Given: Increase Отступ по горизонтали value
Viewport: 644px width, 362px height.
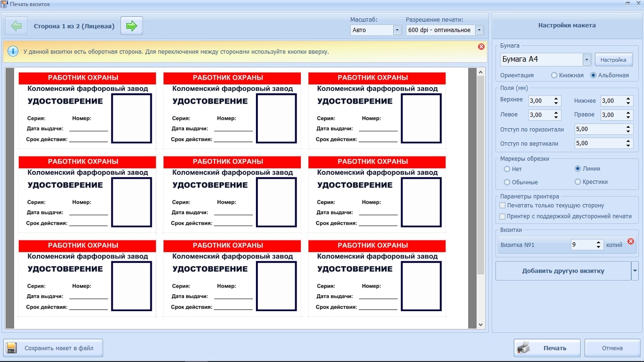Looking at the screenshot, I should 628,127.
